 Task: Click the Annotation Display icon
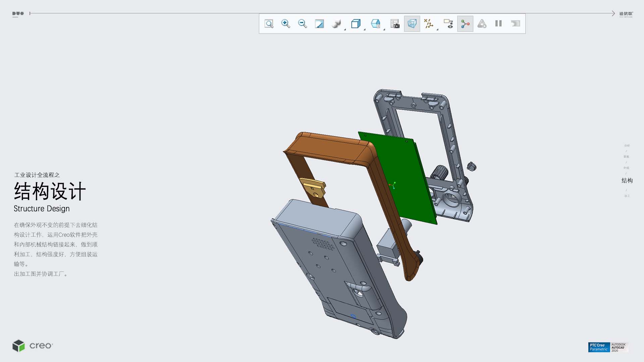coord(448,24)
